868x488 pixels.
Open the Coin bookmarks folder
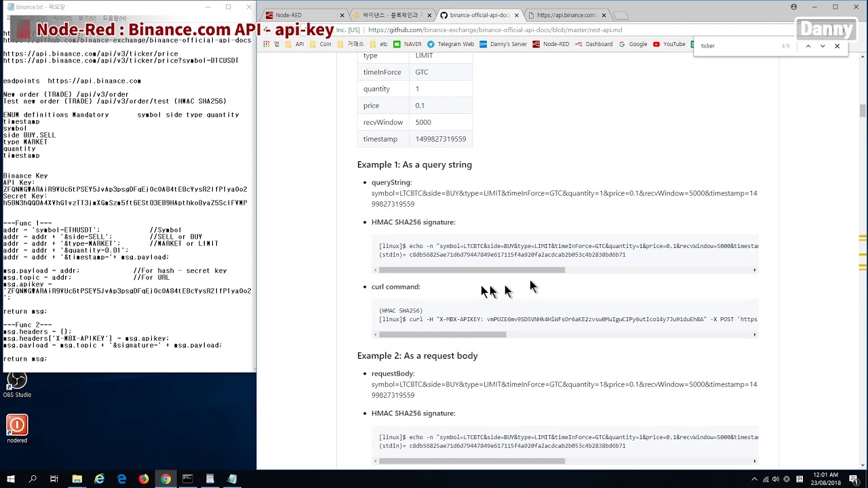(320, 44)
